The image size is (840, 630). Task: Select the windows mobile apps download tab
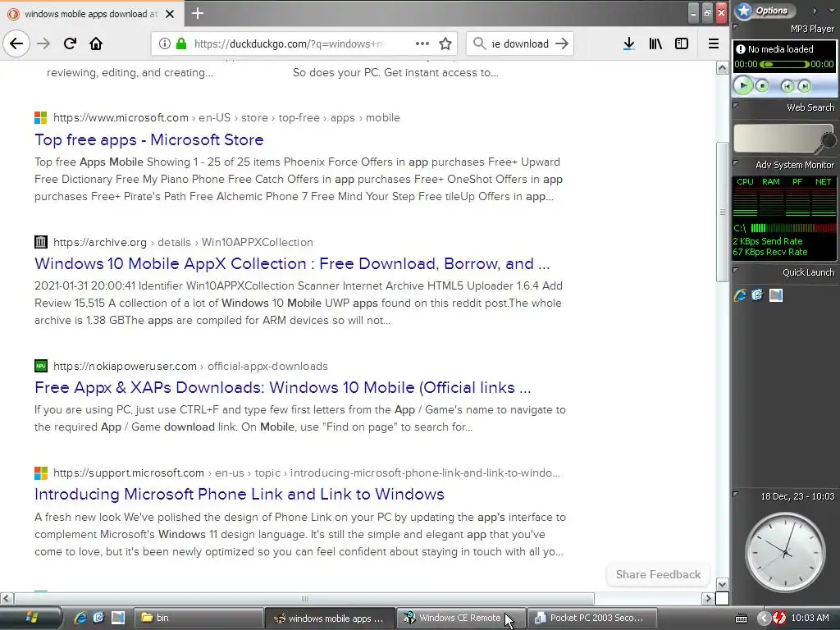point(91,14)
